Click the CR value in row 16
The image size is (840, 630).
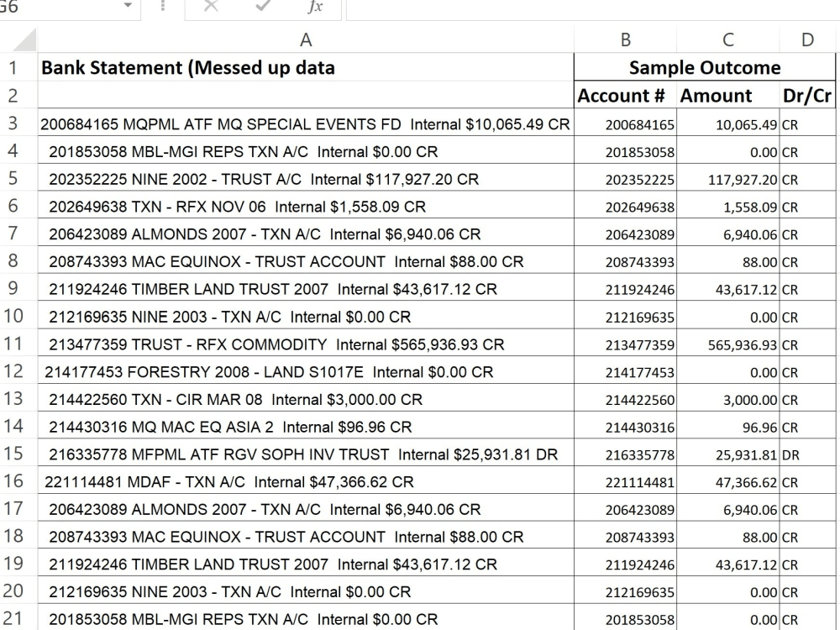click(807, 480)
